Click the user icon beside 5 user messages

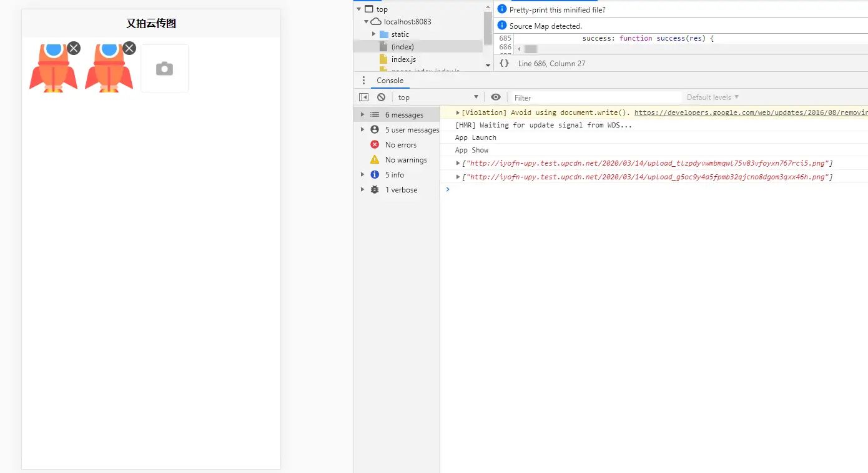(375, 130)
